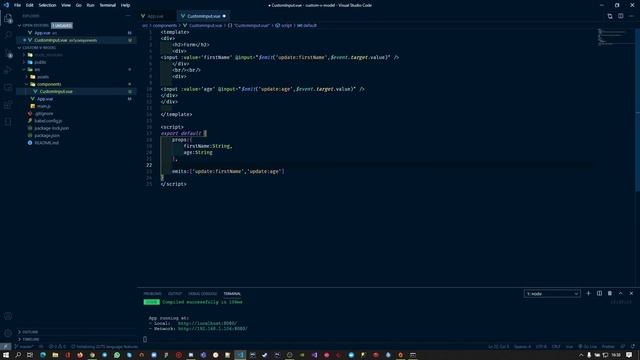Open Windows taskbar search
This screenshot has height=360, width=640.
pyautogui.click(x=18, y=355)
